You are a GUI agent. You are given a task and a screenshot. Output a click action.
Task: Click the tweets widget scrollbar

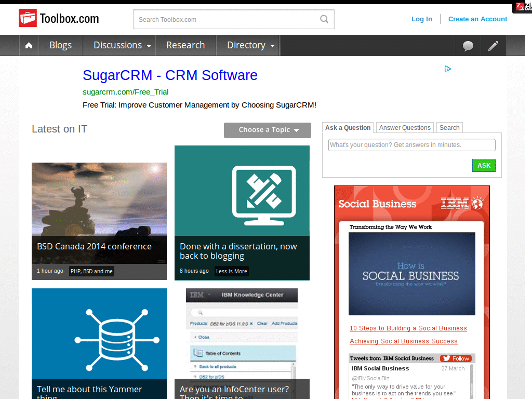472,381
